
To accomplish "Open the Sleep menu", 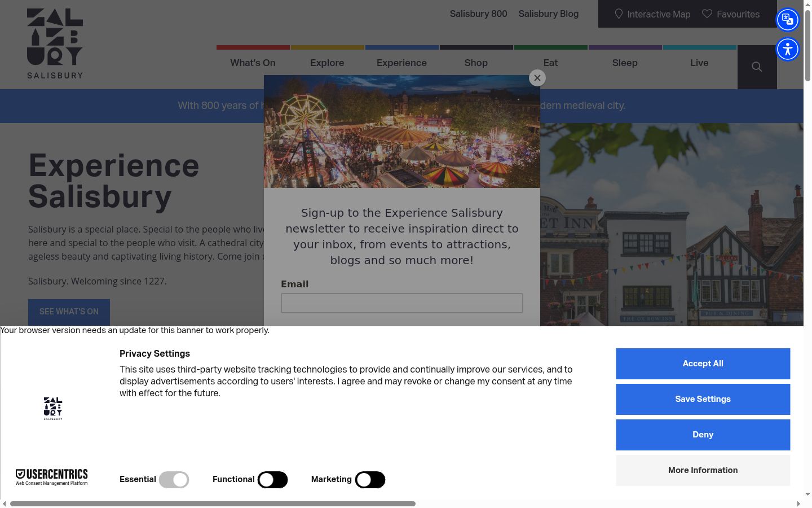I will [625, 63].
